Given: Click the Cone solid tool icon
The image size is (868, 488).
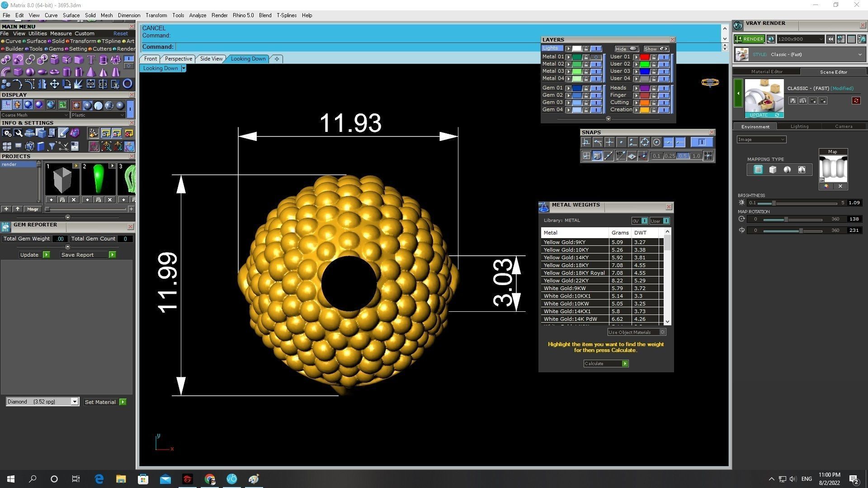Looking at the screenshot, I should (x=103, y=72).
